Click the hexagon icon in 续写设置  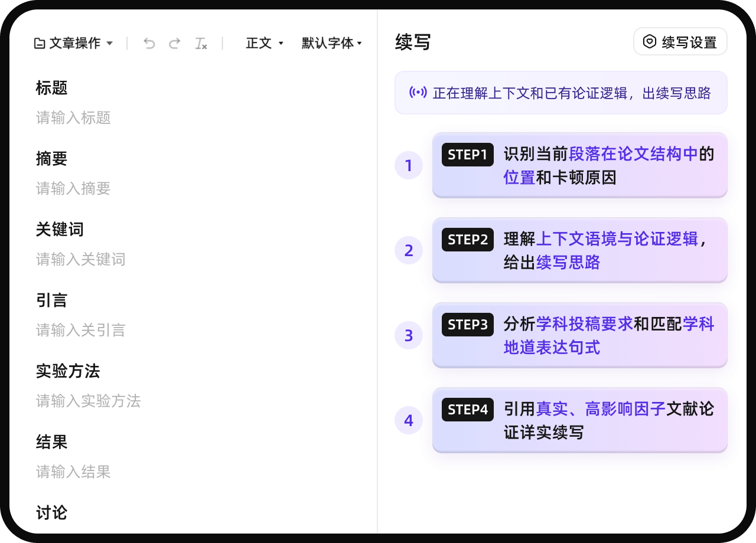tap(650, 42)
